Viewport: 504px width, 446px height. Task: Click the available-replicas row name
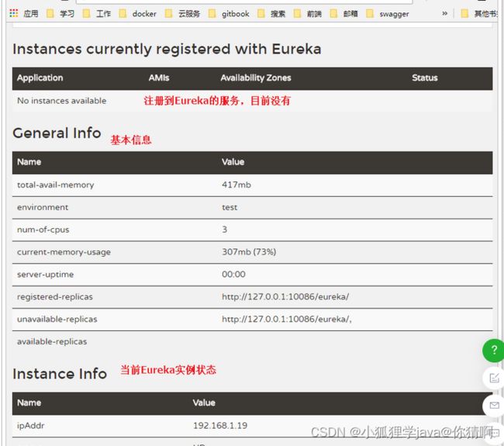pyautogui.click(x=52, y=341)
